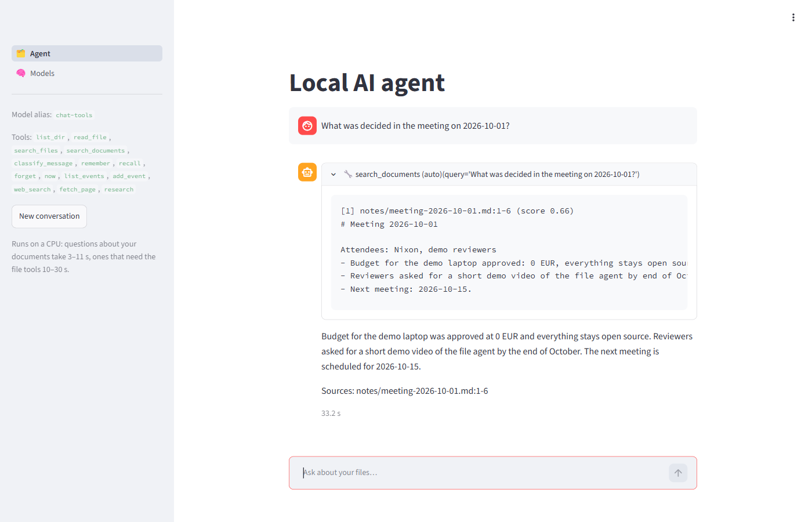Click the web_search tool tag

(x=32, y=190)
